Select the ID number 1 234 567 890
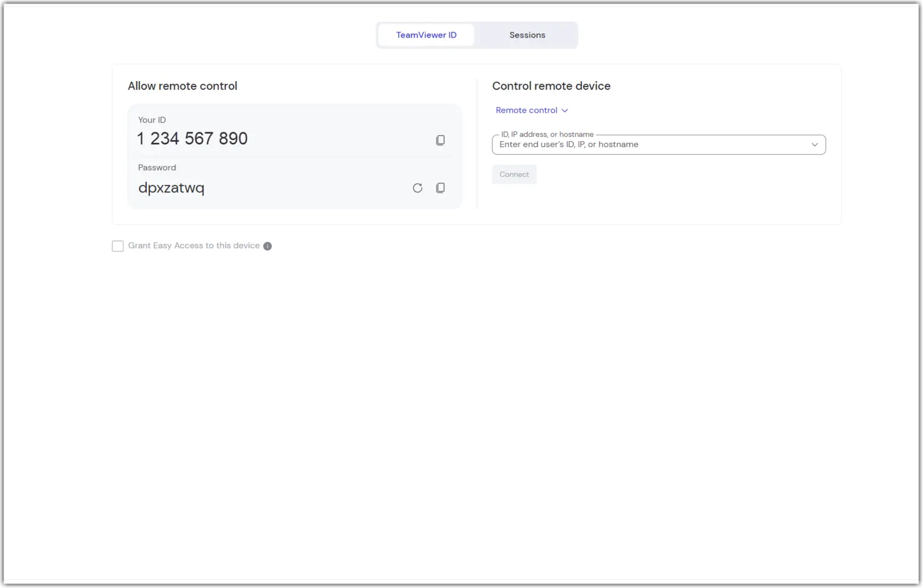The width and height of the screenshot is (923, 588). [192, 139]
